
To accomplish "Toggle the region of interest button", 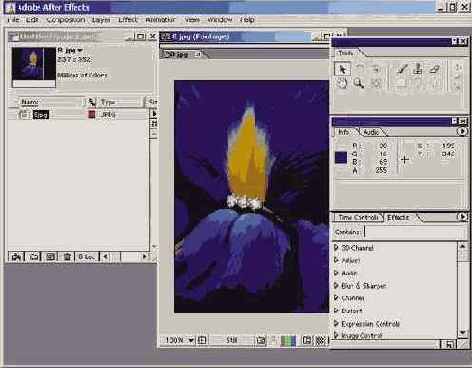I will pyautogui.click(x=306, y=340).
